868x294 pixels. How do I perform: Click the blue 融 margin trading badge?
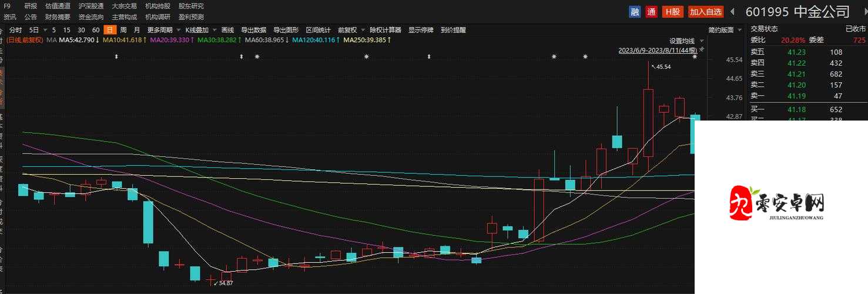click(x=635, y=12)
